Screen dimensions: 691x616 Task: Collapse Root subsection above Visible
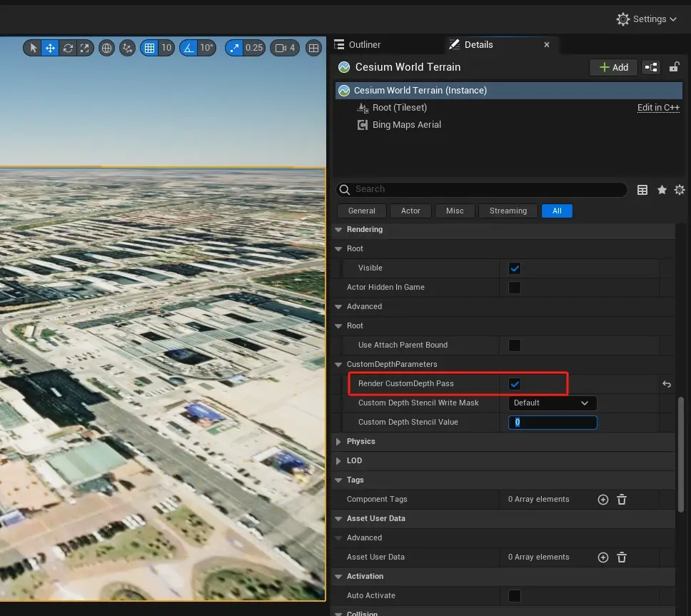tap(338, 249)
